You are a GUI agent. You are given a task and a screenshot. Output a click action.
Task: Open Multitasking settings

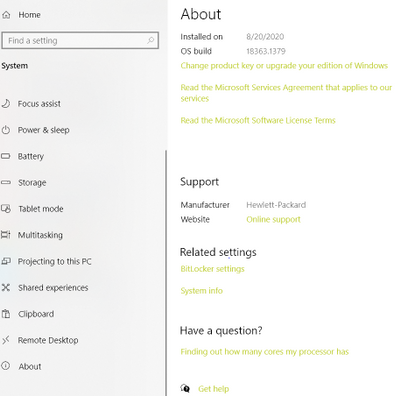tap(40, 235)
